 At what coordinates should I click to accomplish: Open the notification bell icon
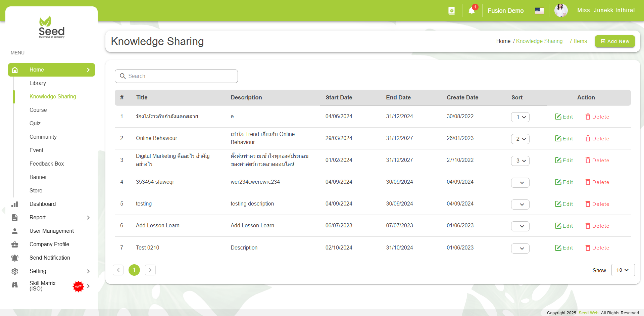(x=472, y=11)
